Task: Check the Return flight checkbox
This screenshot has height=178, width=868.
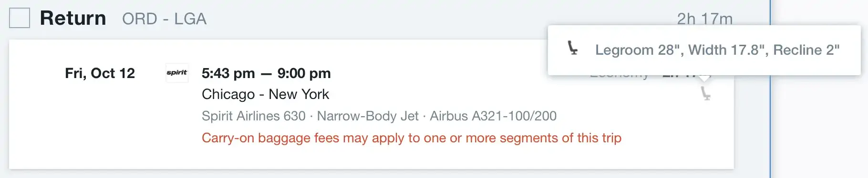Action: (x=20, y=18)
